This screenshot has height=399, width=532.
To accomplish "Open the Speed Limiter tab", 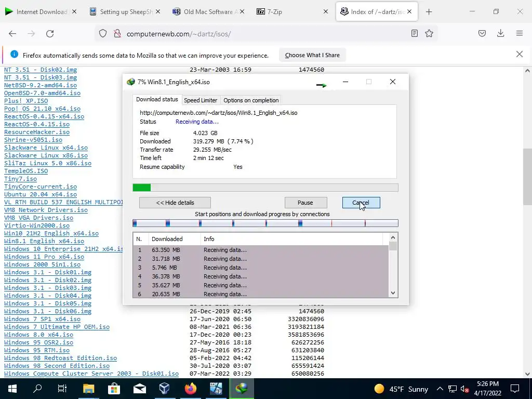I will click(201, 100).
